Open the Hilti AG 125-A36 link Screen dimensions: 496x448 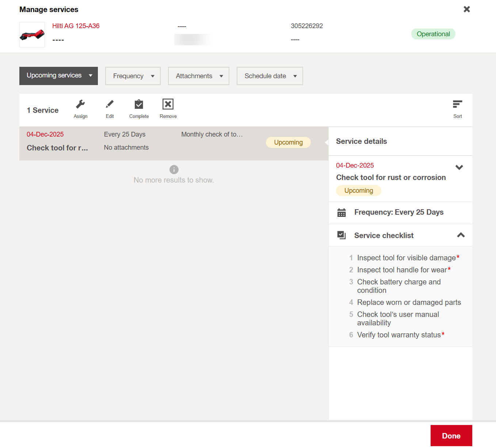point(76,26)
